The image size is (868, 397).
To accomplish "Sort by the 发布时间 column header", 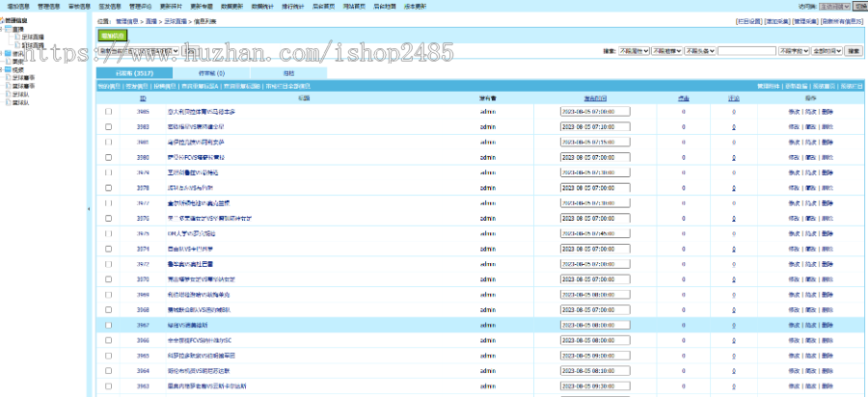I will click(595, 98).
